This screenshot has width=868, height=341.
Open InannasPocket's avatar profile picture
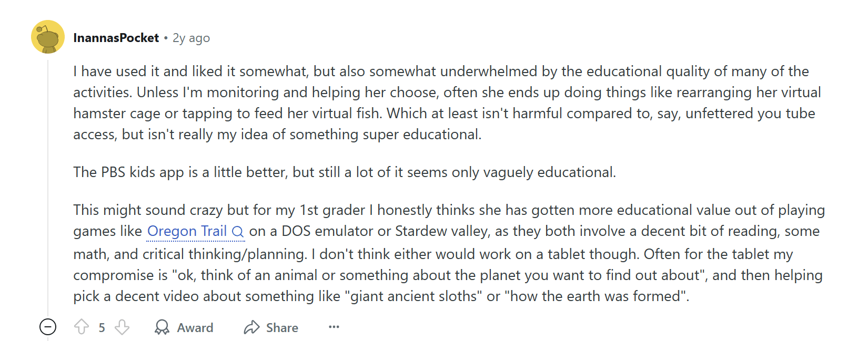pos(48,37)
